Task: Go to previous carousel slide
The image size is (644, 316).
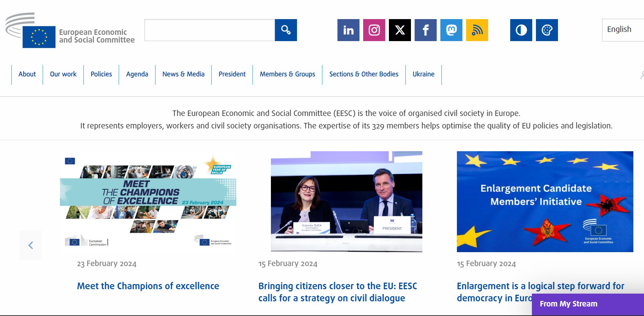Action: pos(31,245)
